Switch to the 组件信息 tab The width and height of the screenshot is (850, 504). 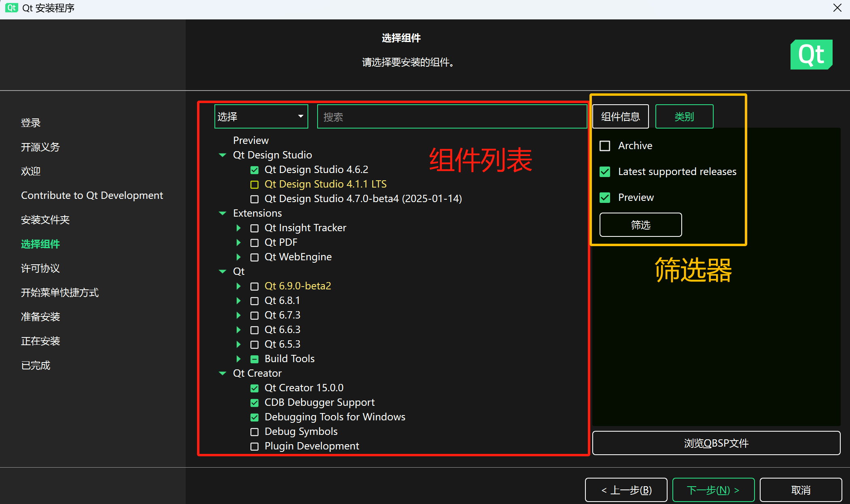(x=620, y=116)
